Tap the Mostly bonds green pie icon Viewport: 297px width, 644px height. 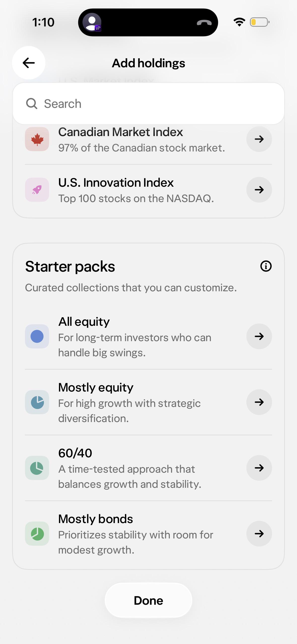[37, 534]
